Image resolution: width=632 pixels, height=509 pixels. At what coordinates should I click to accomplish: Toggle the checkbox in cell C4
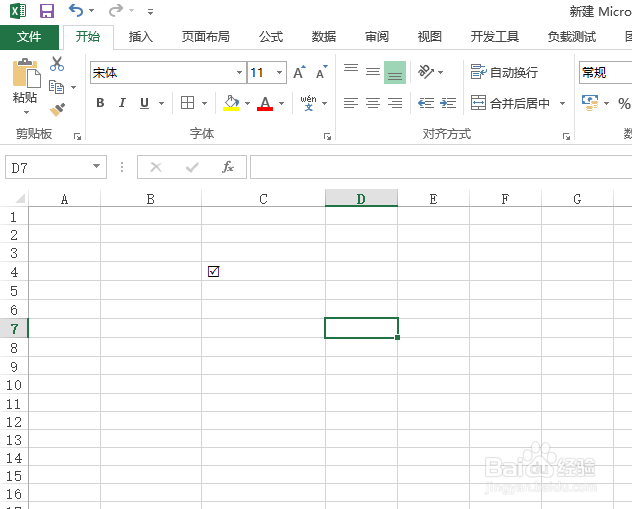point(214,271)
